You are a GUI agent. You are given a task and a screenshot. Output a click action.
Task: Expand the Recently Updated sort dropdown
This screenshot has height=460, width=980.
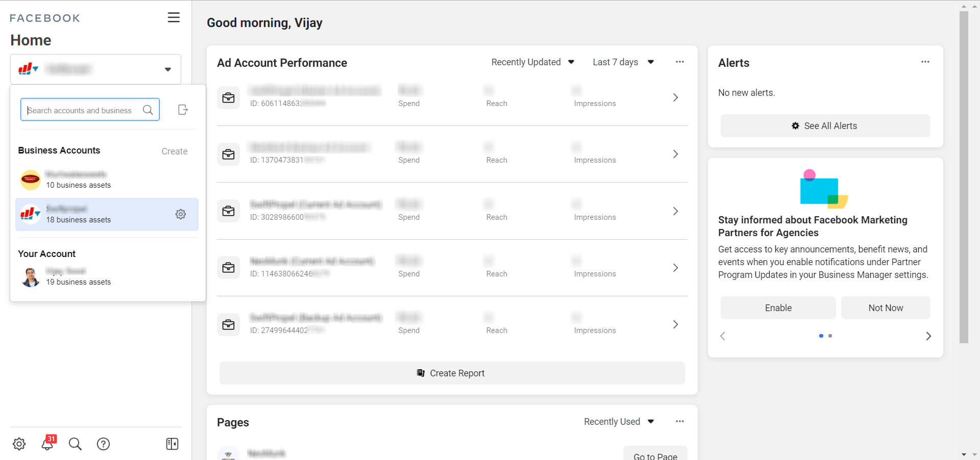coord(532,62)
